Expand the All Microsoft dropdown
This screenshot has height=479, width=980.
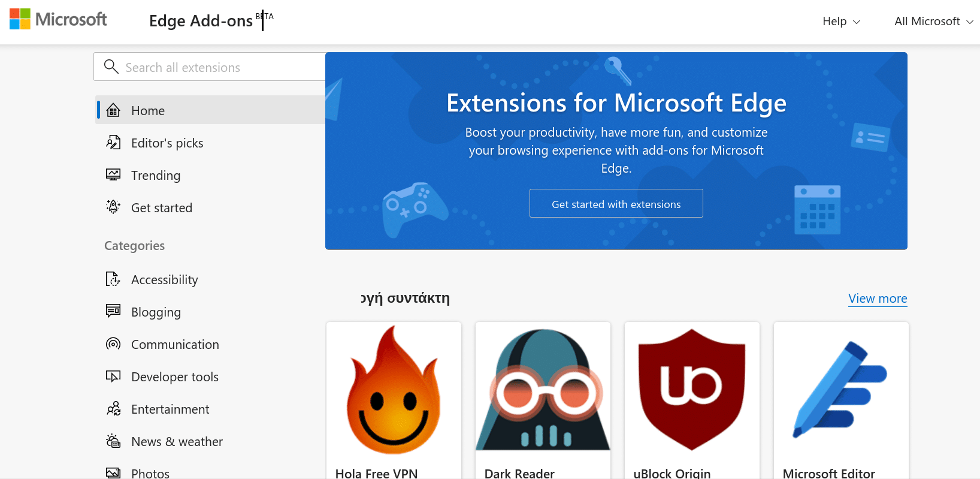(934, 21)
